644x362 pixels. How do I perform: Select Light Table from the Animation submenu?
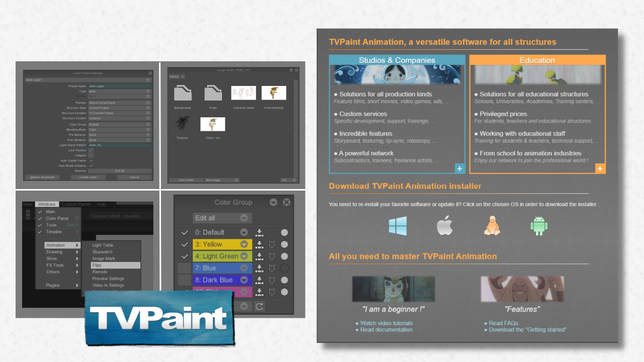tap(104, 245)
